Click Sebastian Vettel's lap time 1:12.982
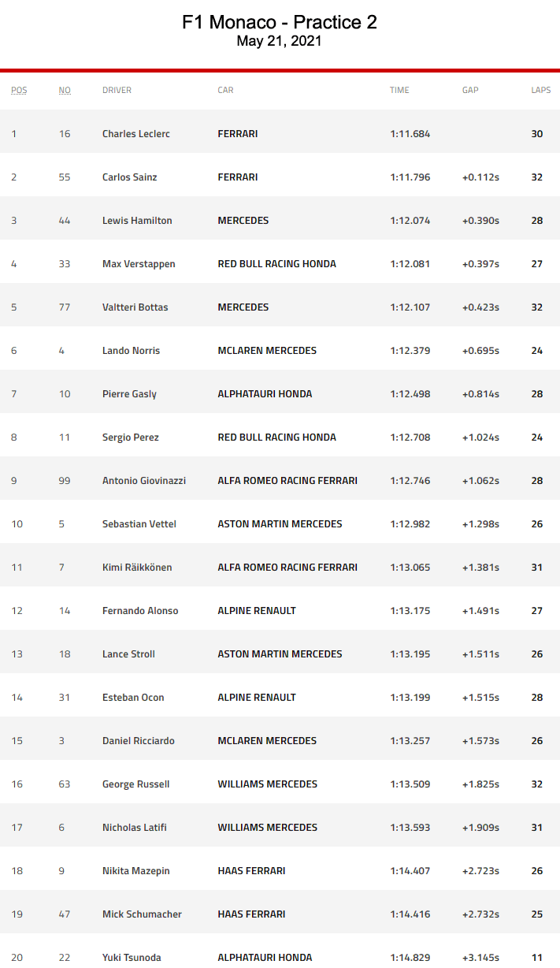 click(410, 524)
